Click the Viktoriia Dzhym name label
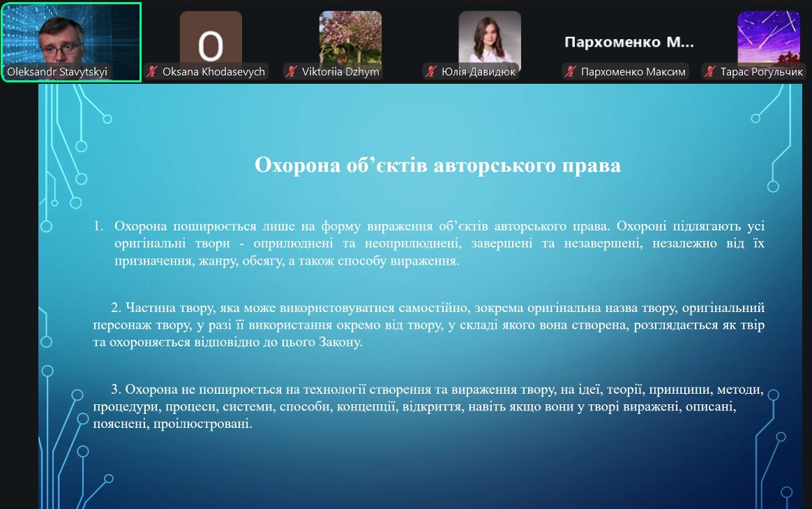 click(x=341, y=71)
